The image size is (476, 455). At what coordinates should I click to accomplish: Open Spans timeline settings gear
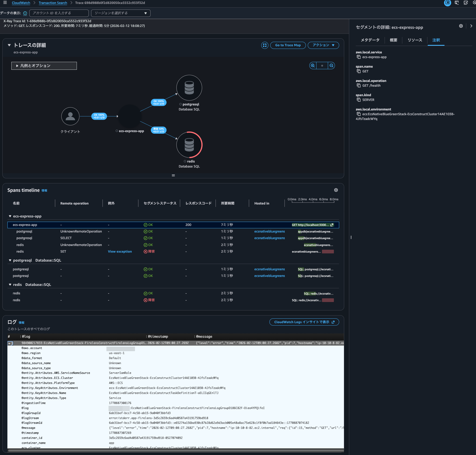click(336, 190)
